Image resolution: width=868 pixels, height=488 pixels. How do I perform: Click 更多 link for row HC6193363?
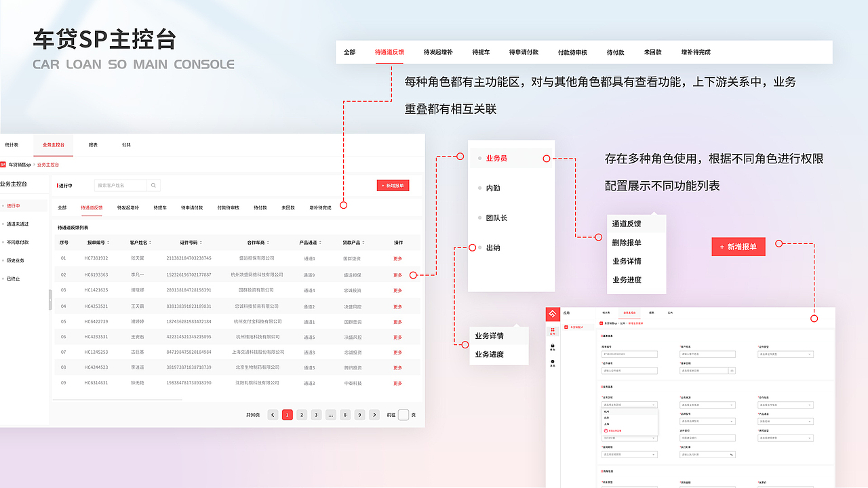(398, 275)
